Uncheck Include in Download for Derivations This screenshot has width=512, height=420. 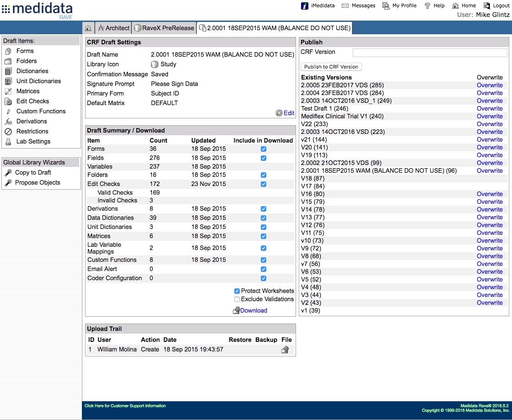[264, 209]
